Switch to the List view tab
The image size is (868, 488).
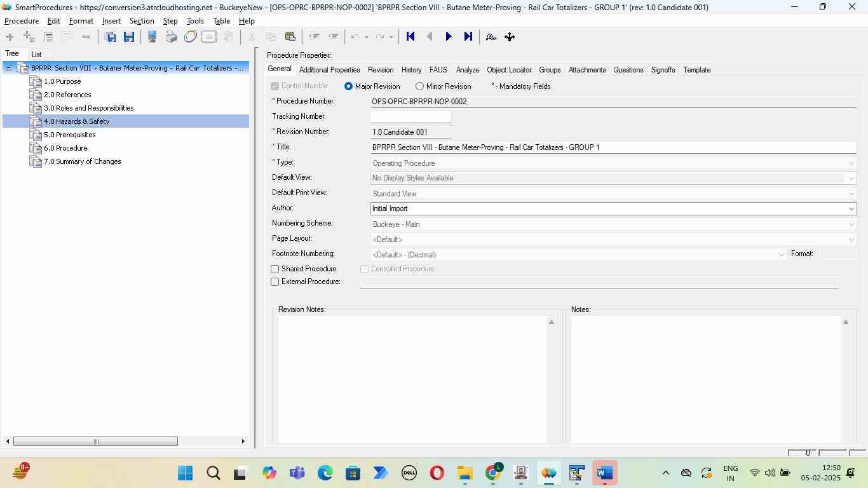(x=37, y=55)
